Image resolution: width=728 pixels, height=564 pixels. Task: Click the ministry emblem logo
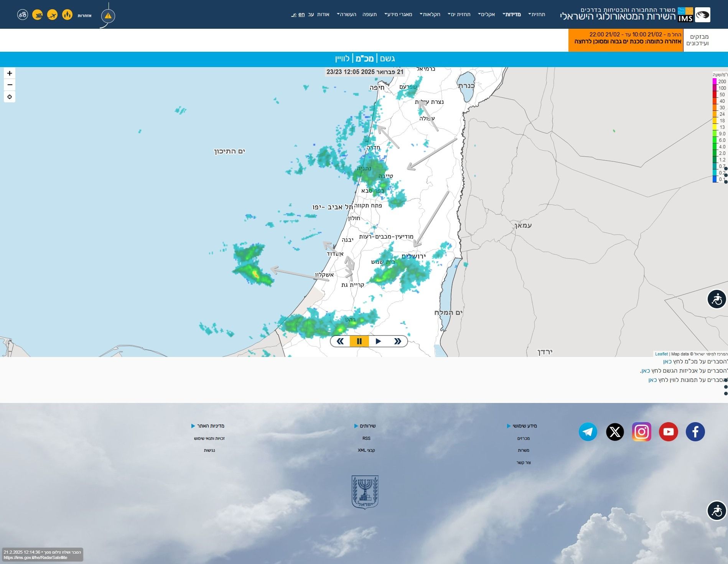[x=703, y=15]
